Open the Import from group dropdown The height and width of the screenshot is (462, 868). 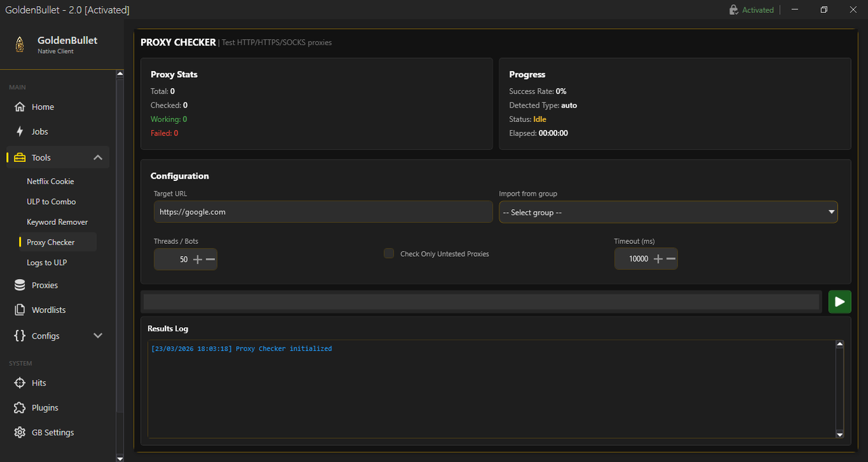click(x=669, y=212)
